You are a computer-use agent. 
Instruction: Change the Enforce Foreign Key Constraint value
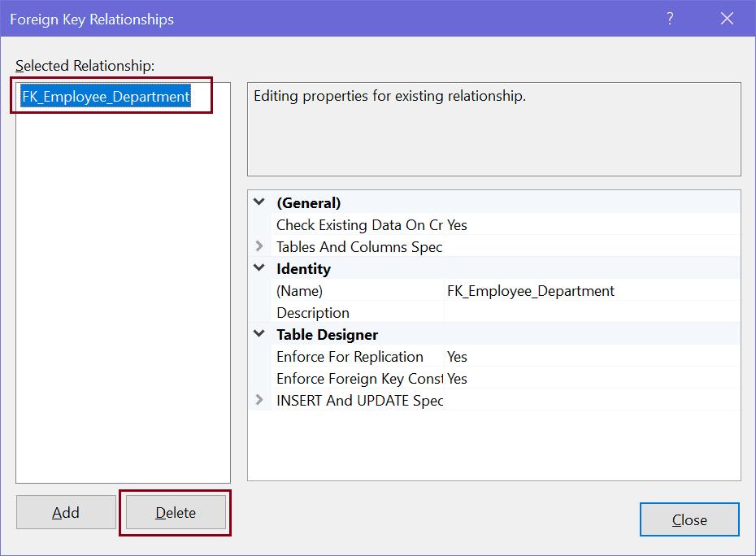(569, 379)
